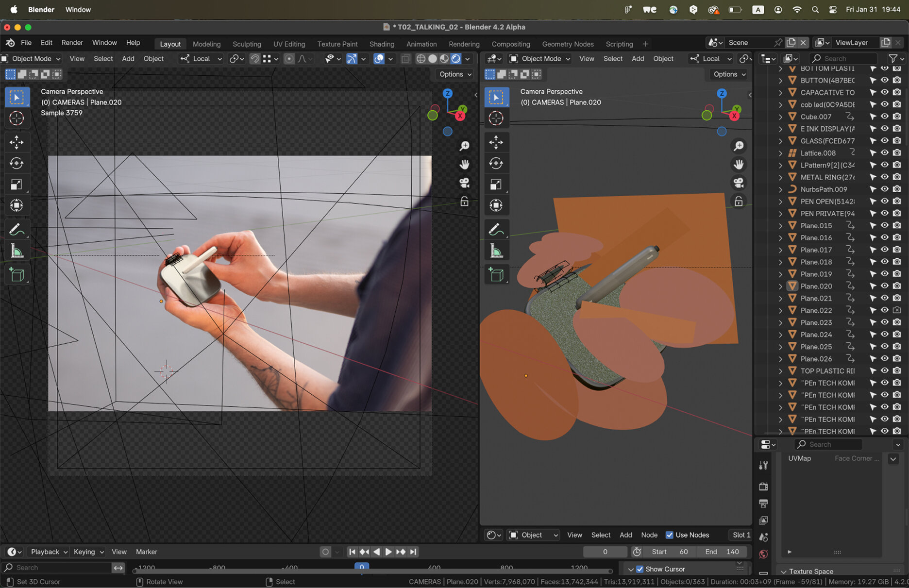Click the timeline playhead at frame 0
This screenshot has width=909, height=588.
pyautogui.click(x=362, y=567)
